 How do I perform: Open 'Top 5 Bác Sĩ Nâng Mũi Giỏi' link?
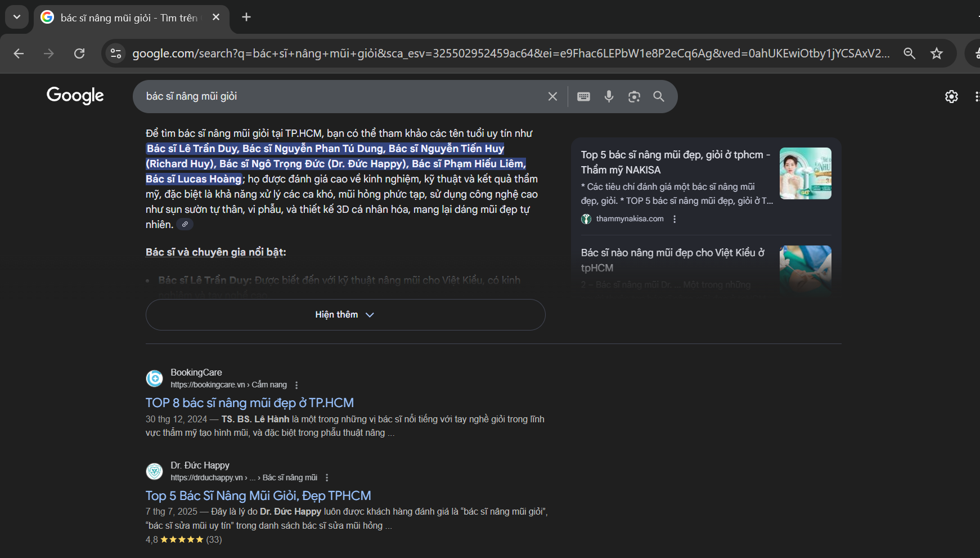(x=258, y=496)
